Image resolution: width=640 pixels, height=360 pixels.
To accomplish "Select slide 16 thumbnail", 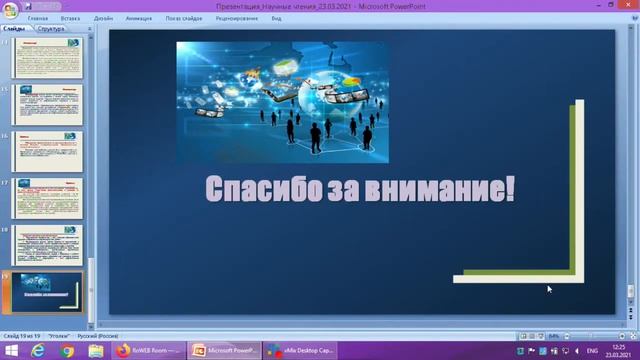I will click(47, 151).
